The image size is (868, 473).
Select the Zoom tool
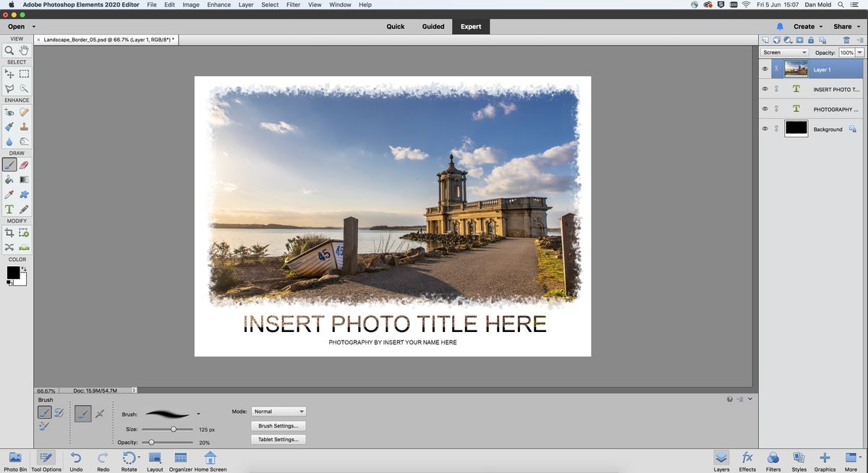[8, 49]
